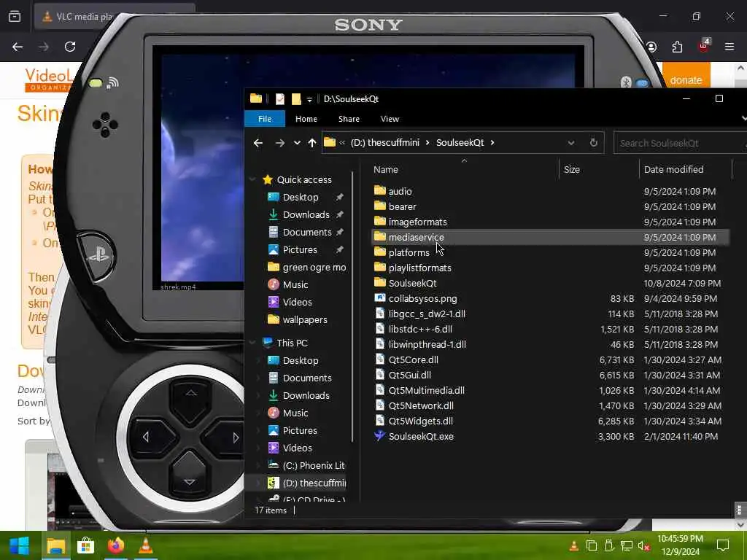Switch to VLC in the taskbar

pyautogui.click(x=146, y=545)
